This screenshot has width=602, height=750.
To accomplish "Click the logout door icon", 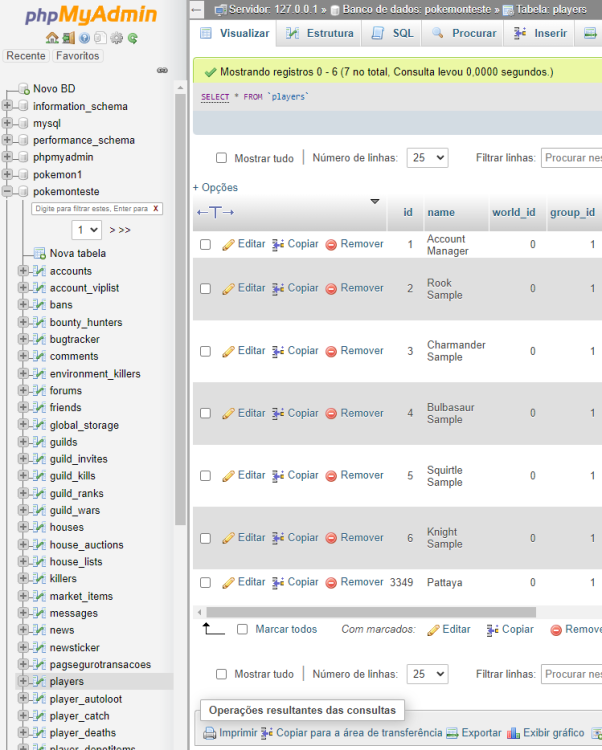I will click(x=68, y=38).
